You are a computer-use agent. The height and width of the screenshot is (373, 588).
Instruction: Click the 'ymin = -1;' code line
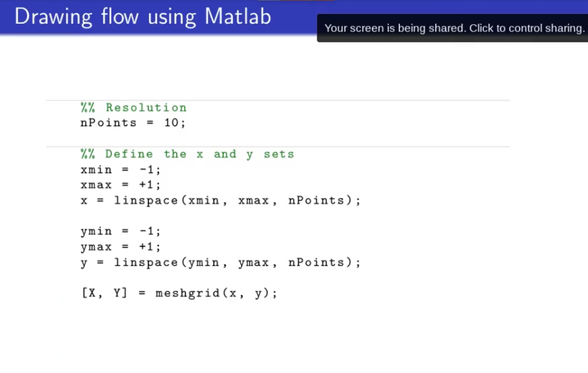(x=120, y=231)
